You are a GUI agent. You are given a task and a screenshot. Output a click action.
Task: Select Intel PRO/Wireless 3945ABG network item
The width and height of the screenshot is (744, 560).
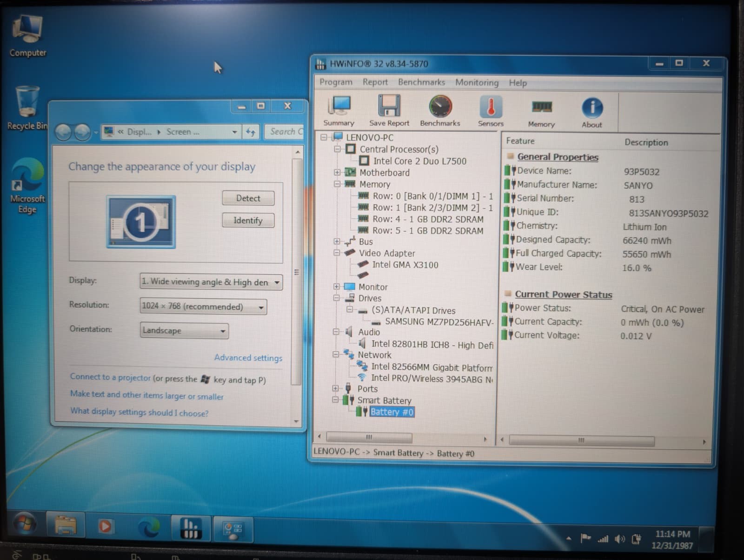tap(432, 379)
